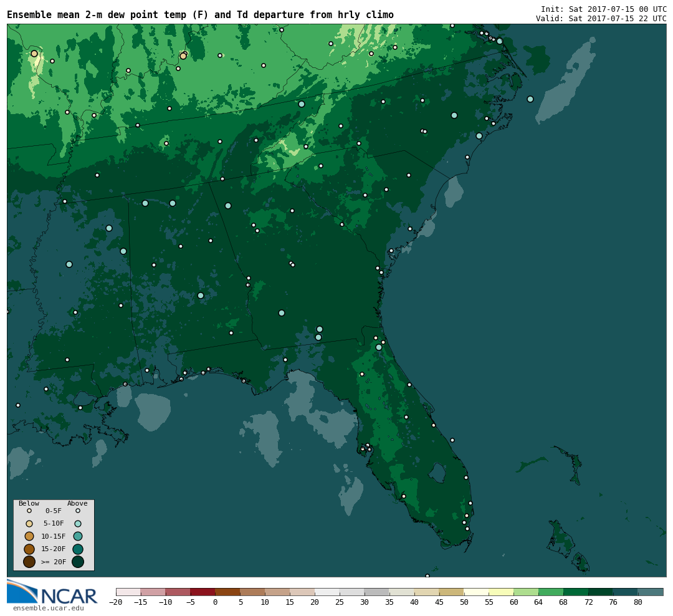Screen dimensions: 673x616
Task: Pick the colorbar swatch between 5 and 10
Action: point(253,592)
